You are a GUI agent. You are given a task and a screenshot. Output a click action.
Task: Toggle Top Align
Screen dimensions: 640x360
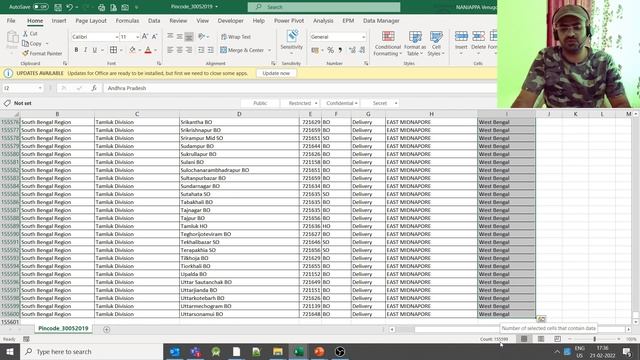[170, 37]
